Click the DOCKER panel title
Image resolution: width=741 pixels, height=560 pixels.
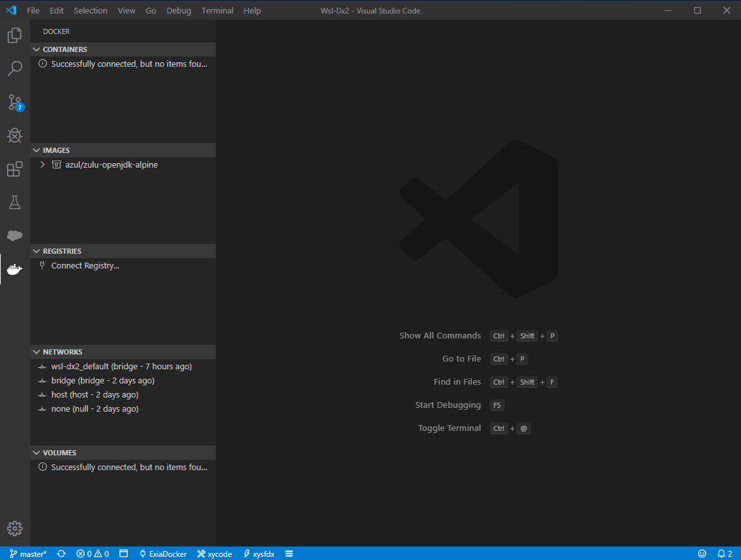click(57, 31)
